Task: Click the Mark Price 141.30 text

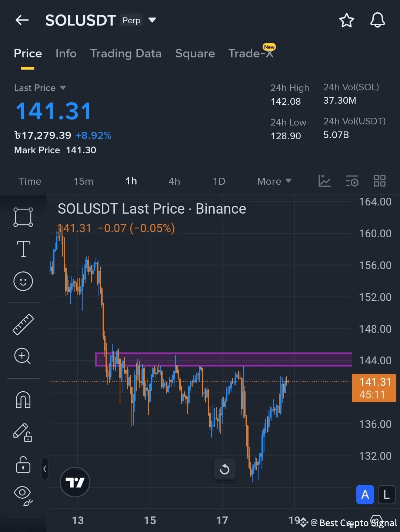Action: tap(55, 150)
